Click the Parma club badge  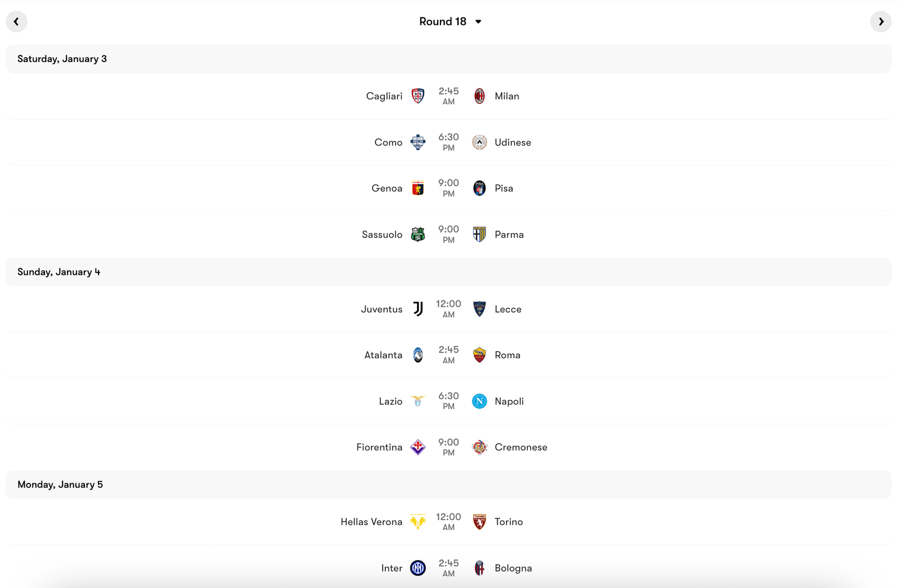479,234
